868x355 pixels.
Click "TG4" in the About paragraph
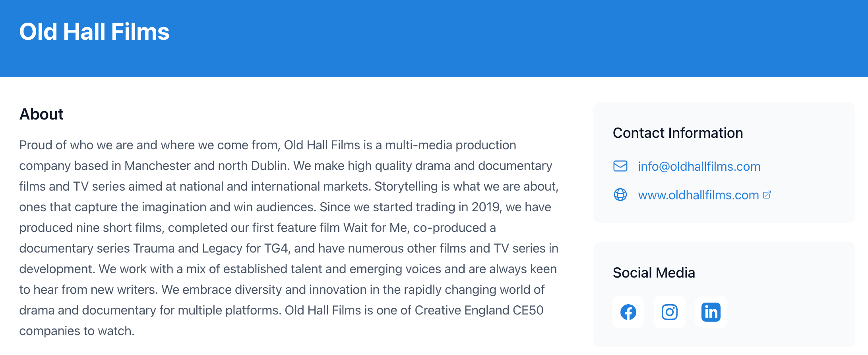point(276,249)
